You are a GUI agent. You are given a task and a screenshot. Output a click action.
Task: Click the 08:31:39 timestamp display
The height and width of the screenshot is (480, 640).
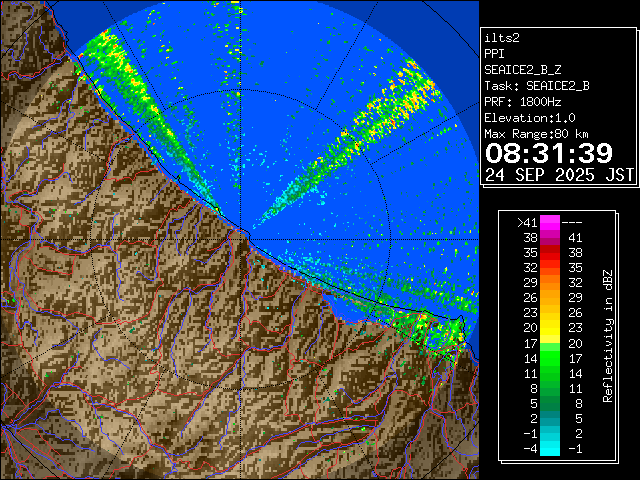tap(548, 152)
